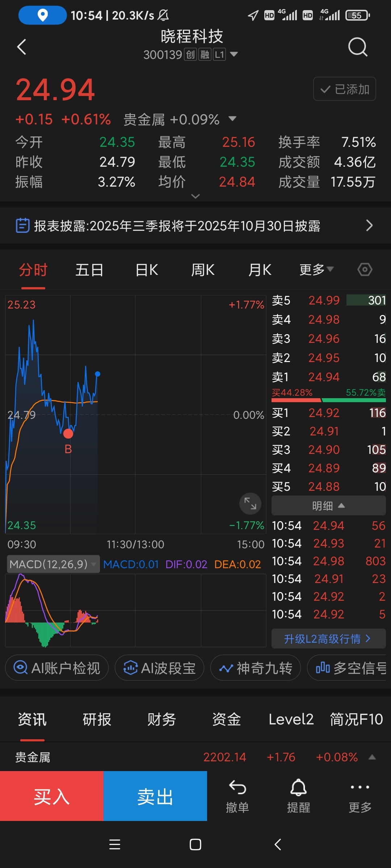Switch to 五日 five-day tab
Viewport: 391px width, 868px height.
click(89, 270)
